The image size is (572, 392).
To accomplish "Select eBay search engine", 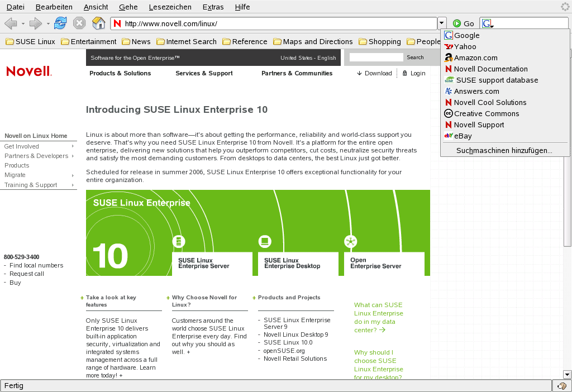I will 505,136.
